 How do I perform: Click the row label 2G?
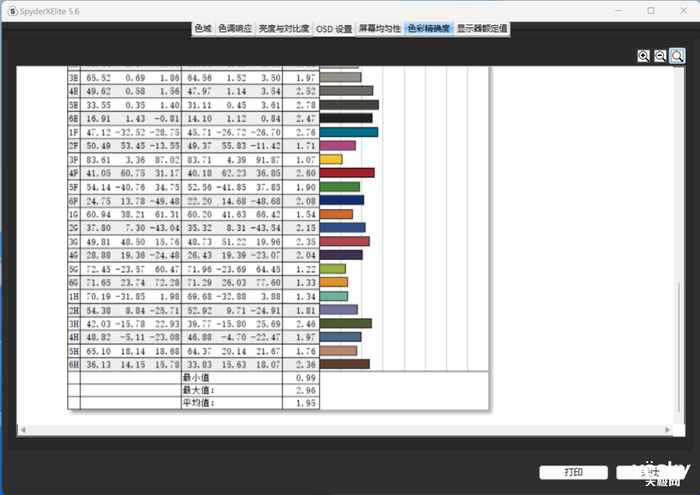click(74, 228)
